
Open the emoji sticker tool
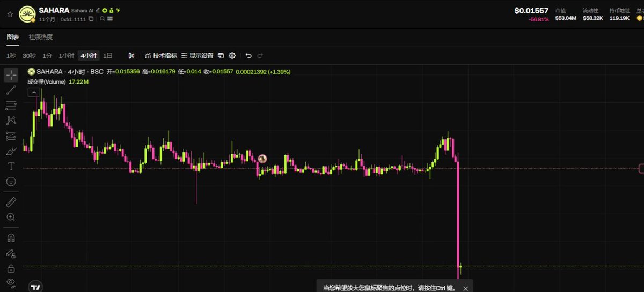click(x=11, y=182)
